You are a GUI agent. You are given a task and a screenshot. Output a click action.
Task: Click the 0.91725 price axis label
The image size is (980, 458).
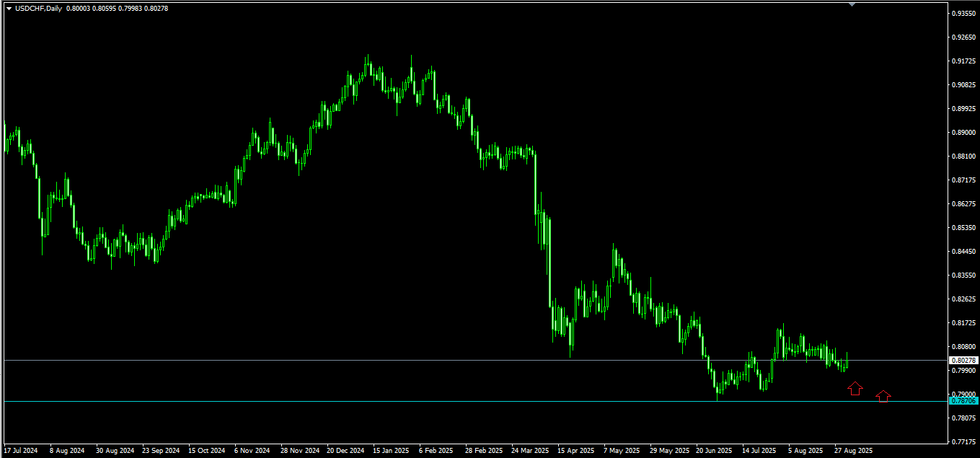(964, 61)
